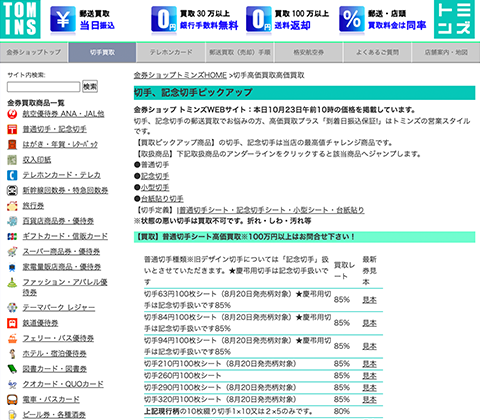
Task: Focus the site search input field
Action: point(44,87)
